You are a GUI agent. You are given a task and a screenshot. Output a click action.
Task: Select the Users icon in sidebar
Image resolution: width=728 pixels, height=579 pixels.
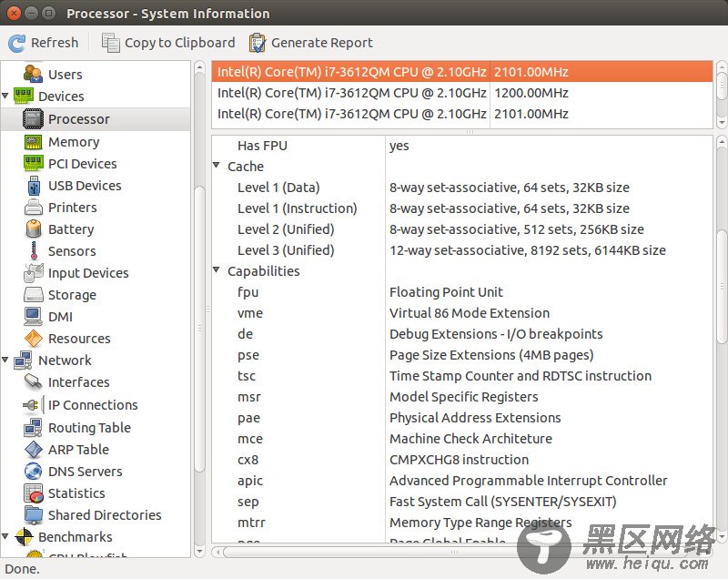coord(34,75)
